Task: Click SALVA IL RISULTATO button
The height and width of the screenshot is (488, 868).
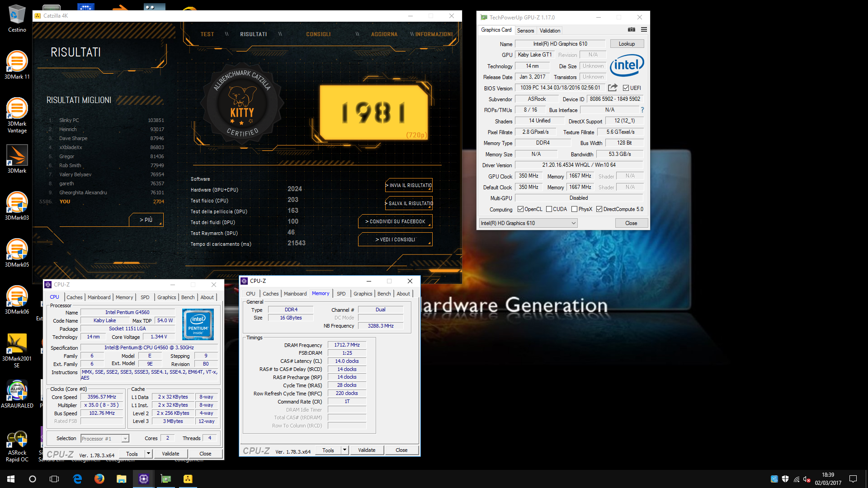Action: point(409,203)
